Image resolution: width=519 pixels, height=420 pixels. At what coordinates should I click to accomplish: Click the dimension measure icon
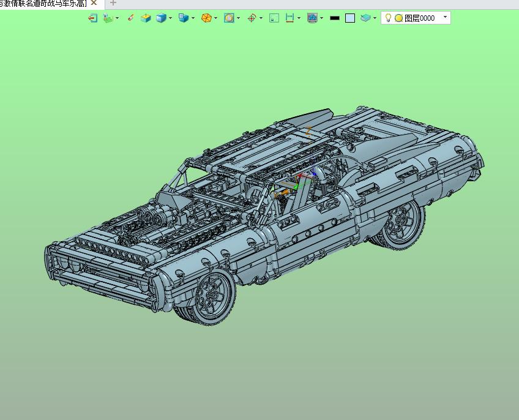pyautogui.click(x=289, y=18)
